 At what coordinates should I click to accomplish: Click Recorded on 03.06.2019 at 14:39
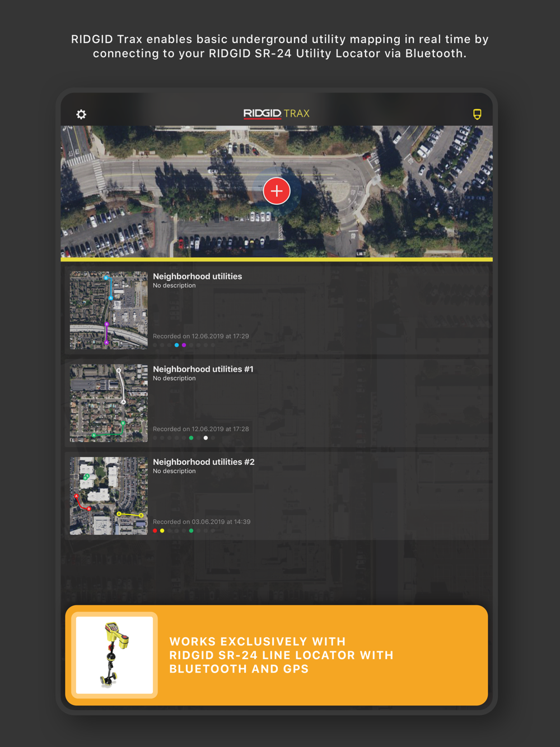[x=202, y=522]
